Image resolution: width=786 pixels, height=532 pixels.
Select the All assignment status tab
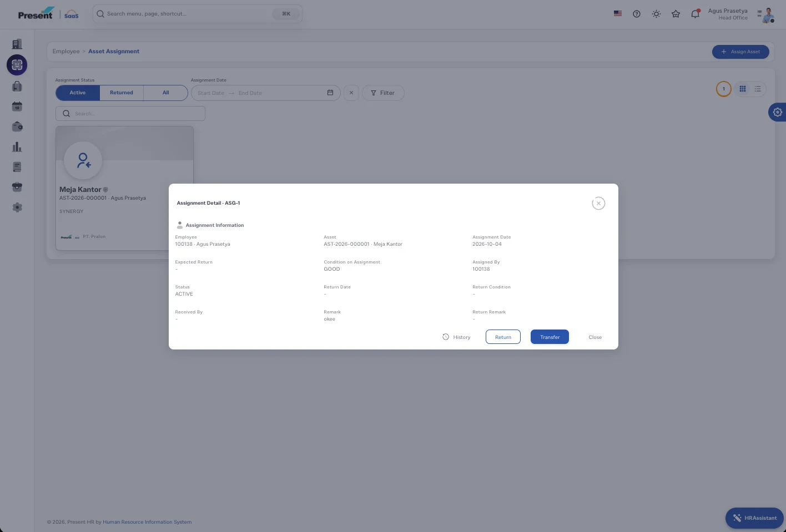pos(165,93)
